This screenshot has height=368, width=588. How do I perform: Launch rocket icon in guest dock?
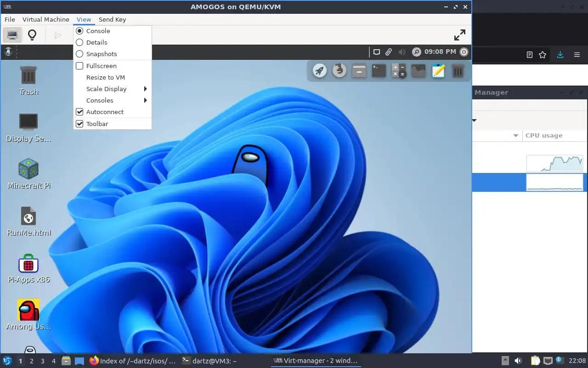[x=320, y=70]
